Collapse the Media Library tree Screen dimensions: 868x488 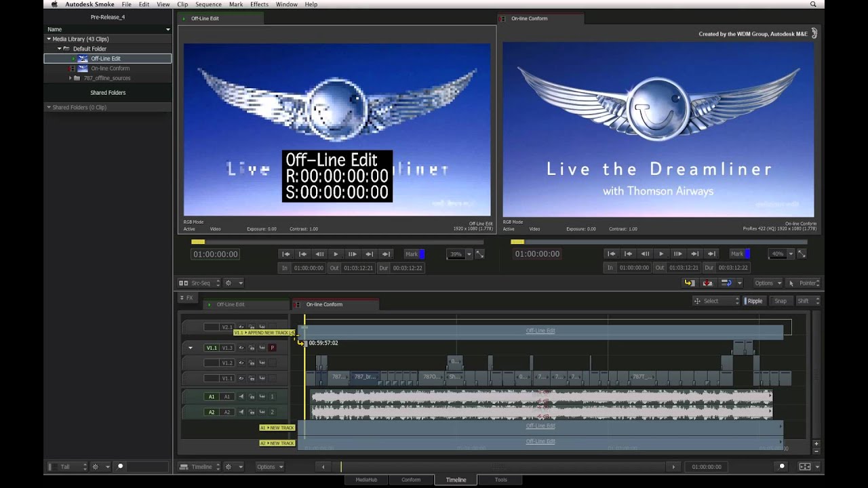tap(49, 39)
